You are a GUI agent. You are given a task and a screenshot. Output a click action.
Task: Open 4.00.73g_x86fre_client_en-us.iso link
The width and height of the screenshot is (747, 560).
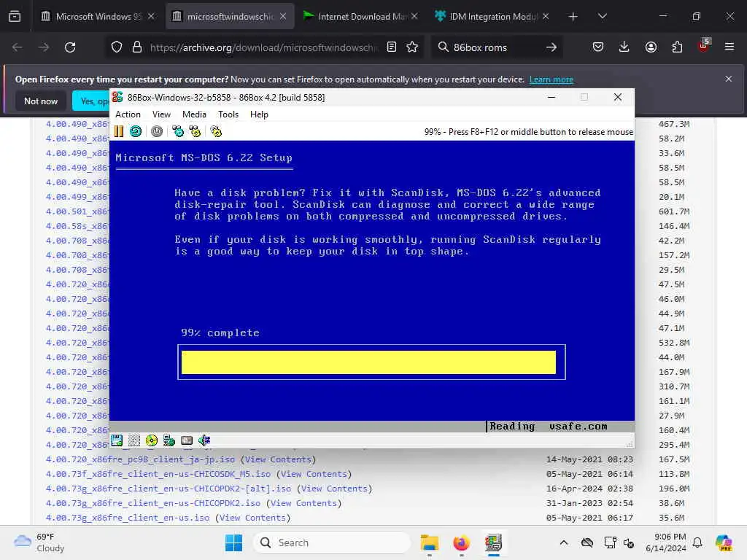click(127, 518)
